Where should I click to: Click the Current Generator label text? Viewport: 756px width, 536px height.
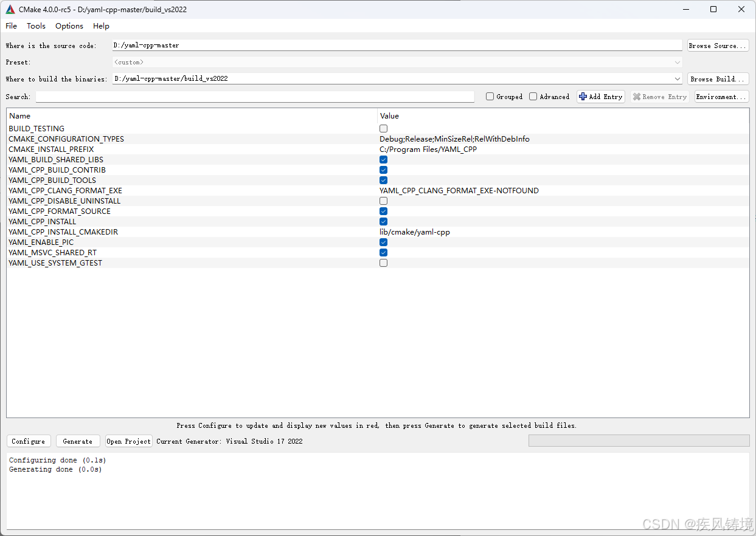[x=229, y=441]
